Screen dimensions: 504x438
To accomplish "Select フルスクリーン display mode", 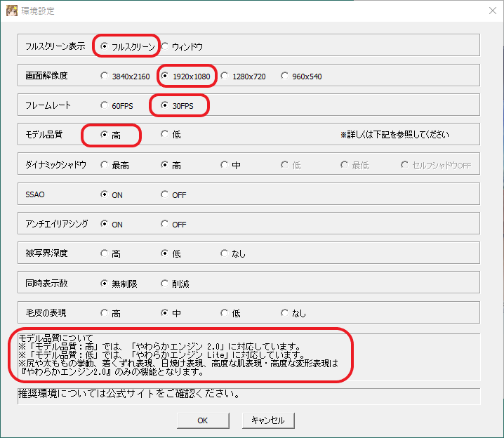I will 105,46.
